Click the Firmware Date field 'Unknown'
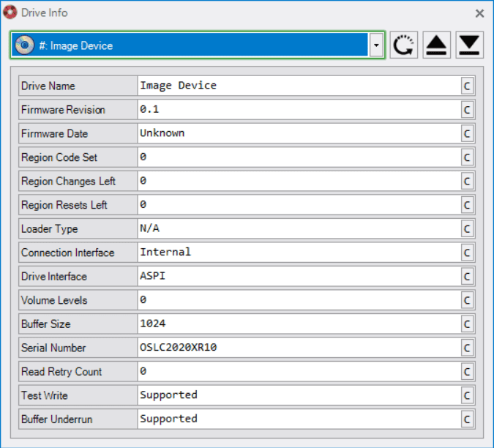 point(299,133)
